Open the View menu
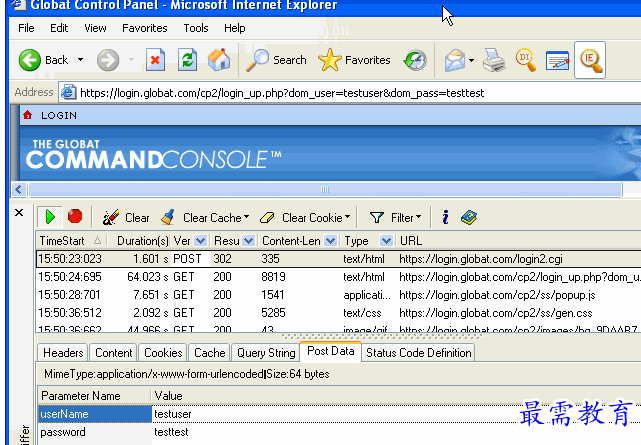 (95, 28)
